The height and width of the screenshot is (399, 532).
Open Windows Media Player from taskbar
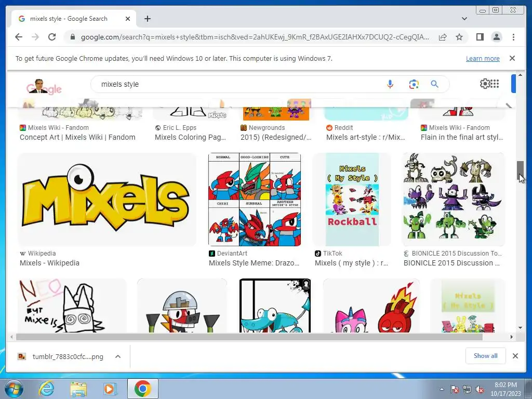110,389
